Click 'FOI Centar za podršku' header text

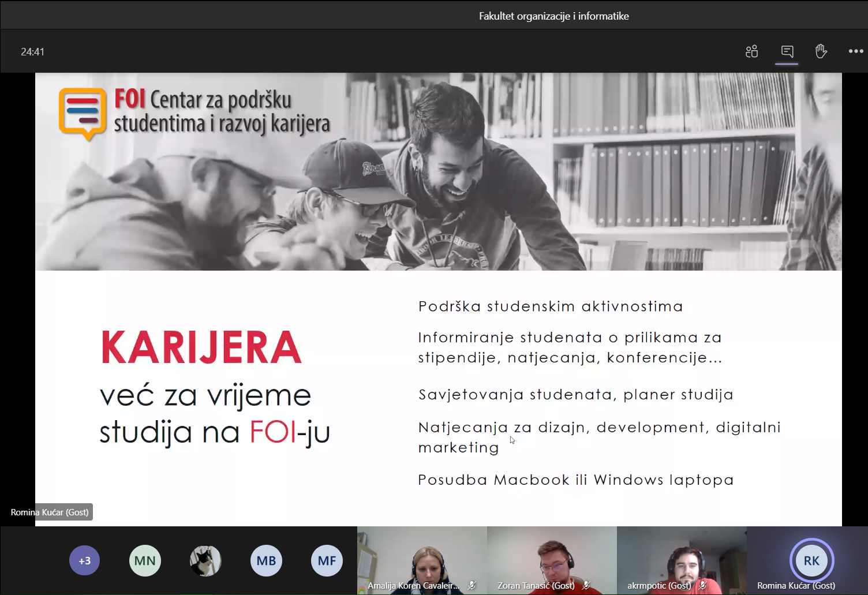click(203, 99)
